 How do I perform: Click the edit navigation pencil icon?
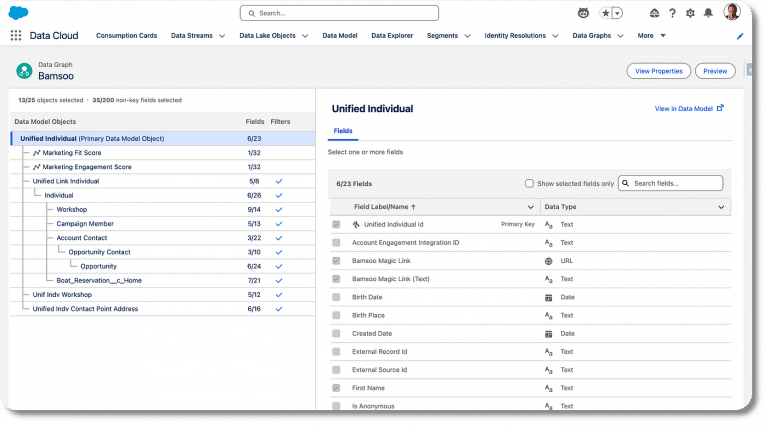[x=740, y=36]
